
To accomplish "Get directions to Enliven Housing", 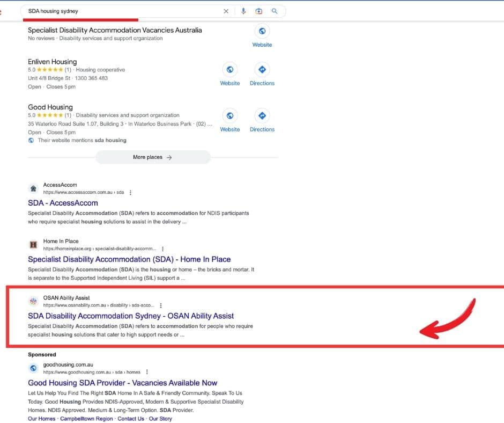I will (262, 70).
